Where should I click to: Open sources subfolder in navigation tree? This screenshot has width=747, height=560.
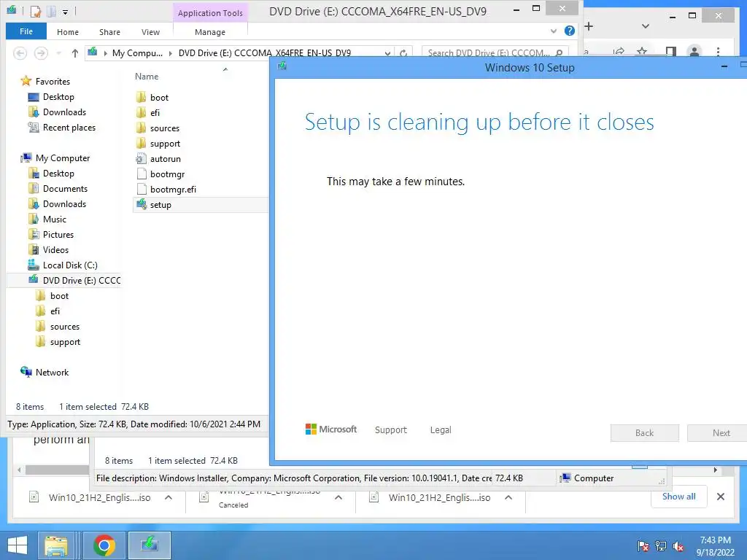65,327
